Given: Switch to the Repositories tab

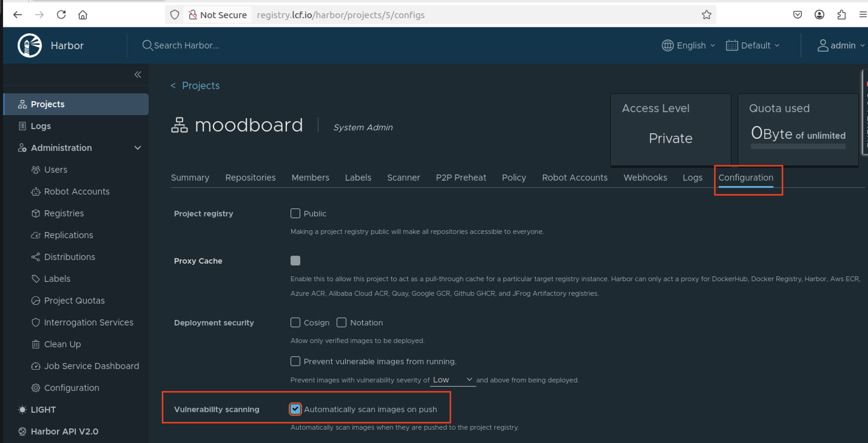Looking at the screenshot, I should pyautogui.click(x=250, y=177).
